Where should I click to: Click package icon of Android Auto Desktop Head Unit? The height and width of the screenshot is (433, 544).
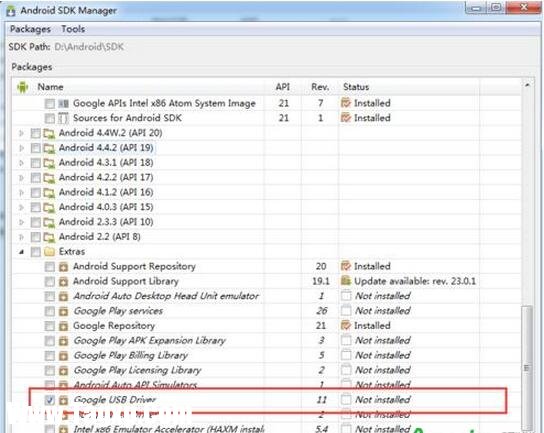pyautogui.click(x=63, y=296)
